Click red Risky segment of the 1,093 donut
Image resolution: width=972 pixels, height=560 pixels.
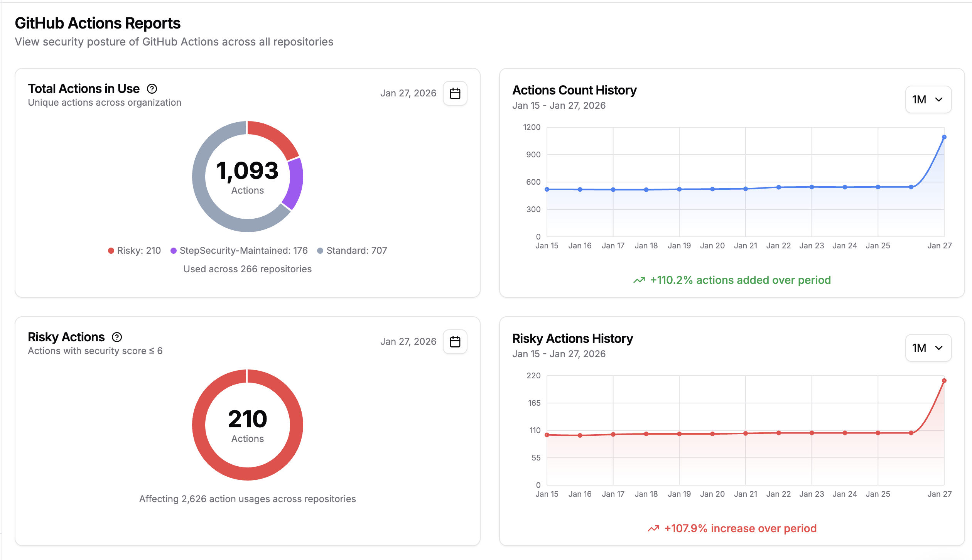tap(275, 138)
